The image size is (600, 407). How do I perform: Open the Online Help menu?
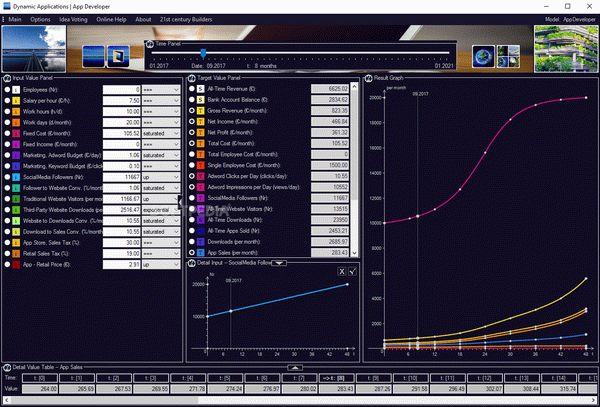coord(111,20)
